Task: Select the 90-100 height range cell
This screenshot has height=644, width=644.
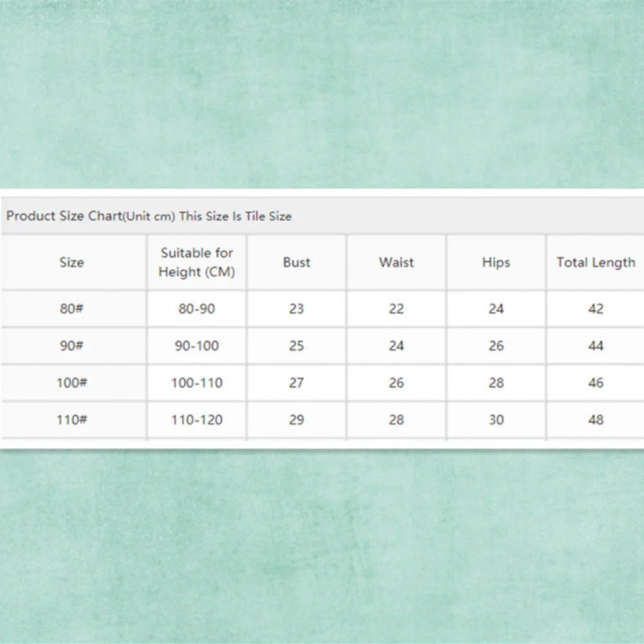Action: coord(196,346)
